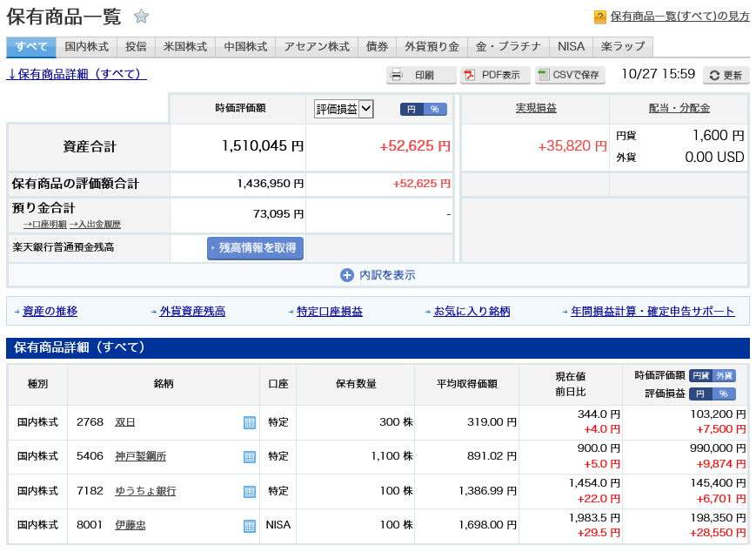Open the detail icon for 伊藤忠 row

point(250,526)
